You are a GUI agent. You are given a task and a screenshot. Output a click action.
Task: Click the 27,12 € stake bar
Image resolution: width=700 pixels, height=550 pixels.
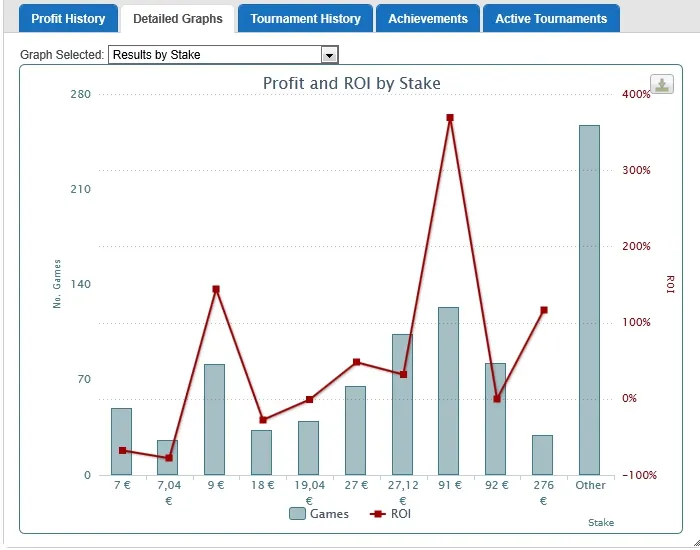point(402,405)
